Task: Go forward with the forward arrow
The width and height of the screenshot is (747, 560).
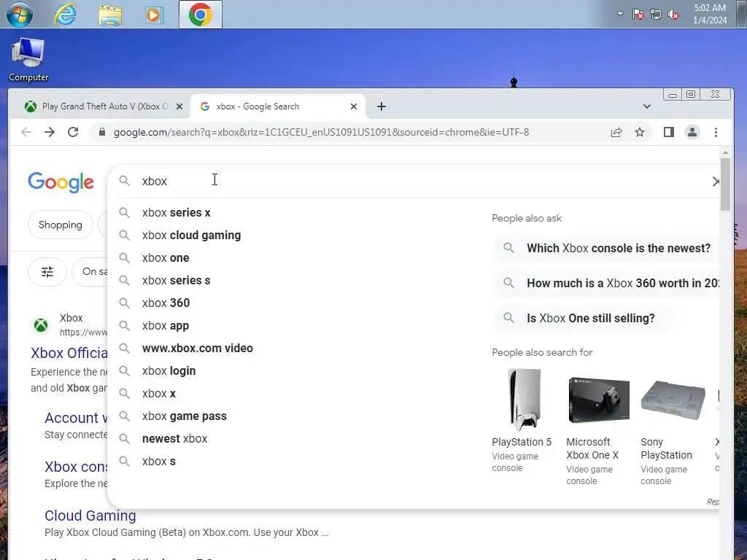Action: pos(50,133)
